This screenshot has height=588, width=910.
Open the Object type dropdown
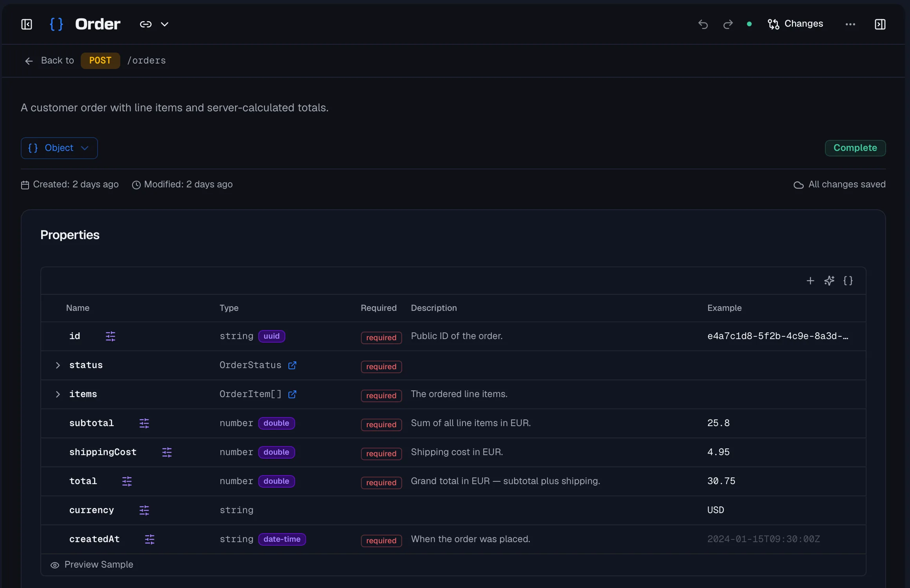(59, 148)
